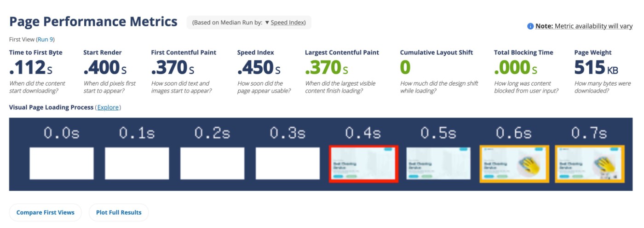
Task: Click the Plot Full Results button
Action: coord(119,212)
